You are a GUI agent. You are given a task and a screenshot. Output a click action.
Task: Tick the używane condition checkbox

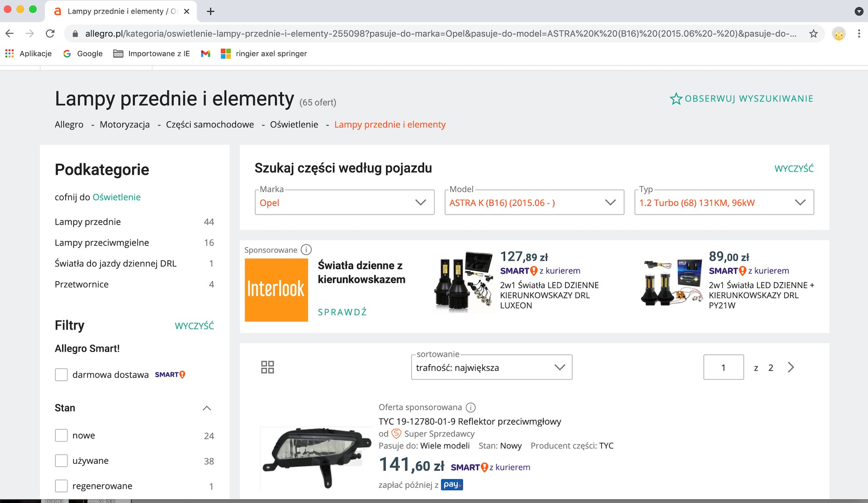click(x=61, y=461)
